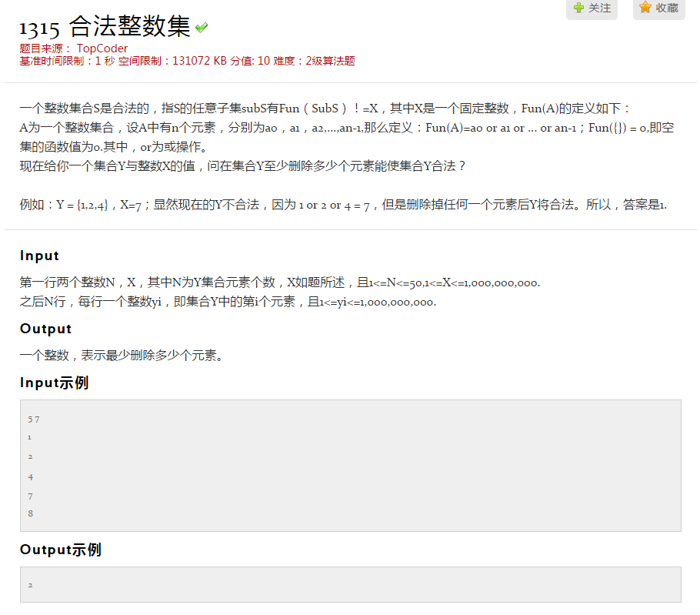This screenshot has height=615, width=700.
Task: Click the line beginning 之后N行
Action: click(228, 302)
